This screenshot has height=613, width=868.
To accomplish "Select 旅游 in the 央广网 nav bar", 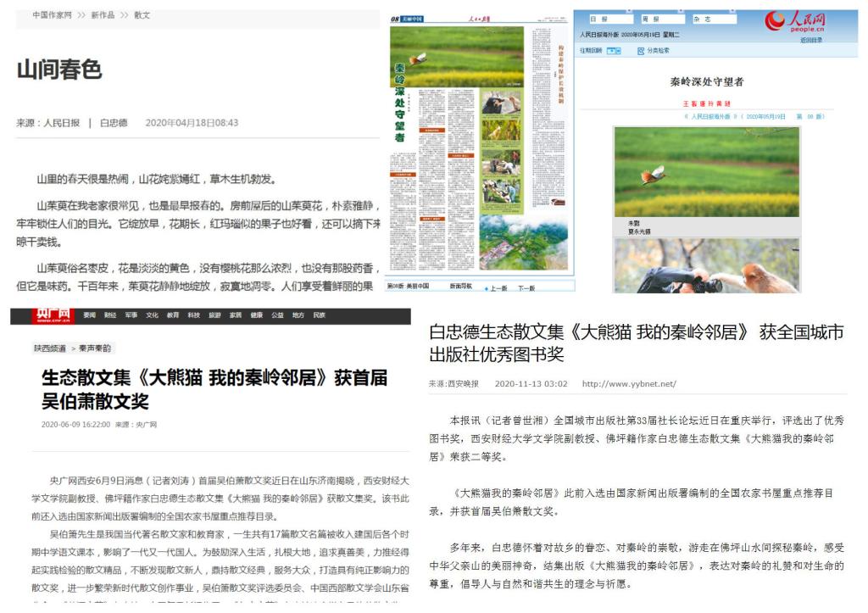I will (214, 315).
